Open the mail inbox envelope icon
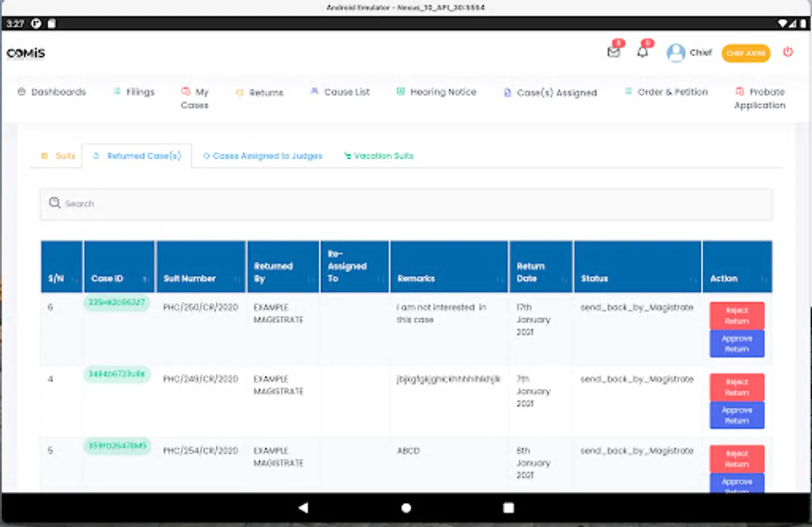The height and width of the screenshot is (527, 812). click(x=613, y=52)
